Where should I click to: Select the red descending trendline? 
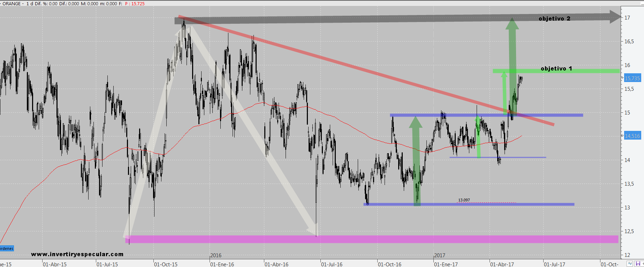349,66
